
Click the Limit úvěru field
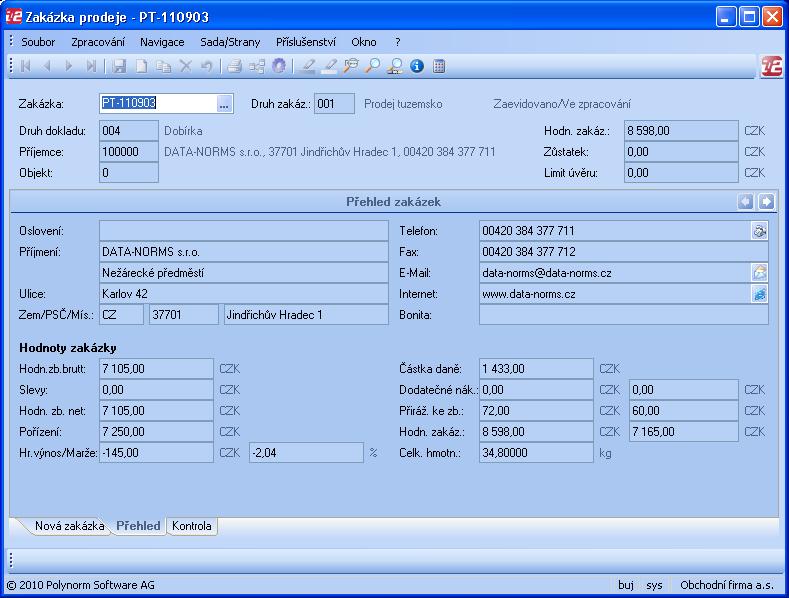681,173
